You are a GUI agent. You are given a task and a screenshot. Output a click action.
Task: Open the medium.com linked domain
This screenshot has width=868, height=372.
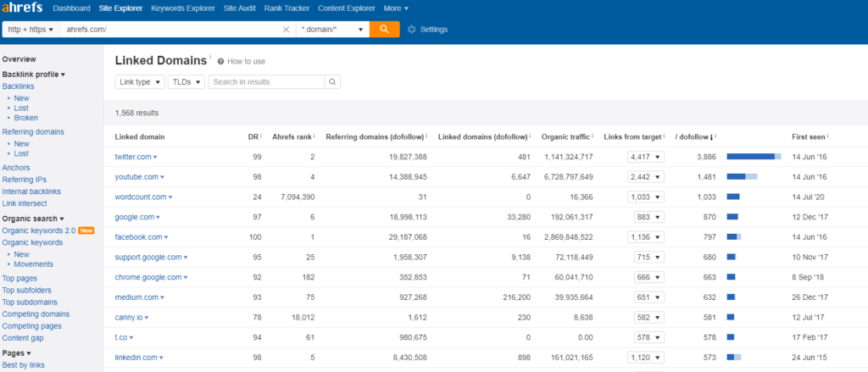click(x=136, y=297)
